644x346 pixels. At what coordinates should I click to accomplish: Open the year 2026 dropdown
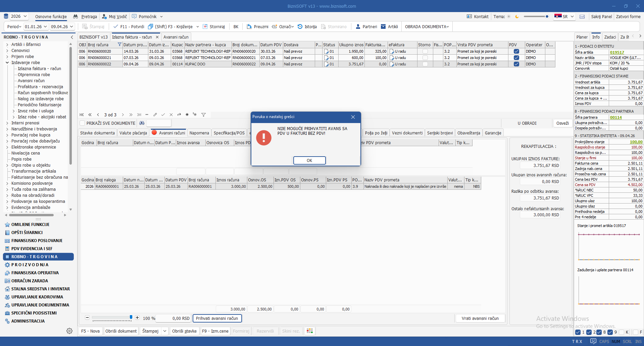19,16
